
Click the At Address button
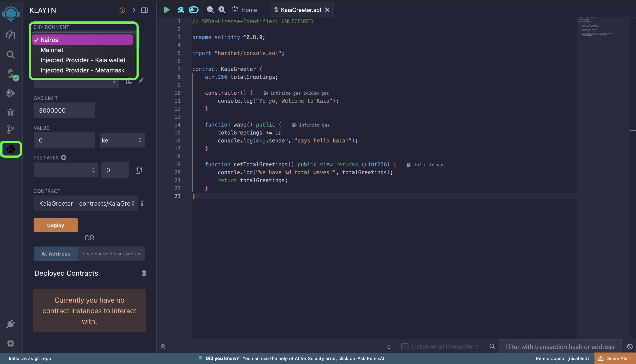[56, 254]
